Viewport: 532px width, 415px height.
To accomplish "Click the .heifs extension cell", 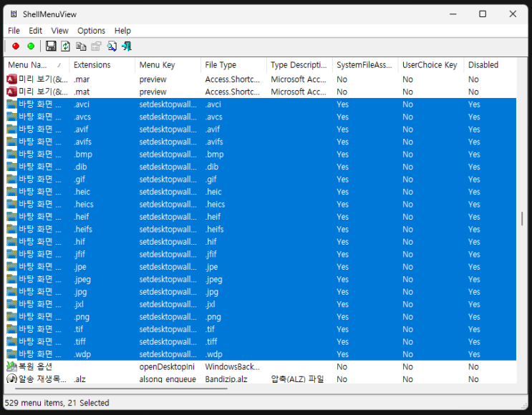I will click(x=83, y=229).
